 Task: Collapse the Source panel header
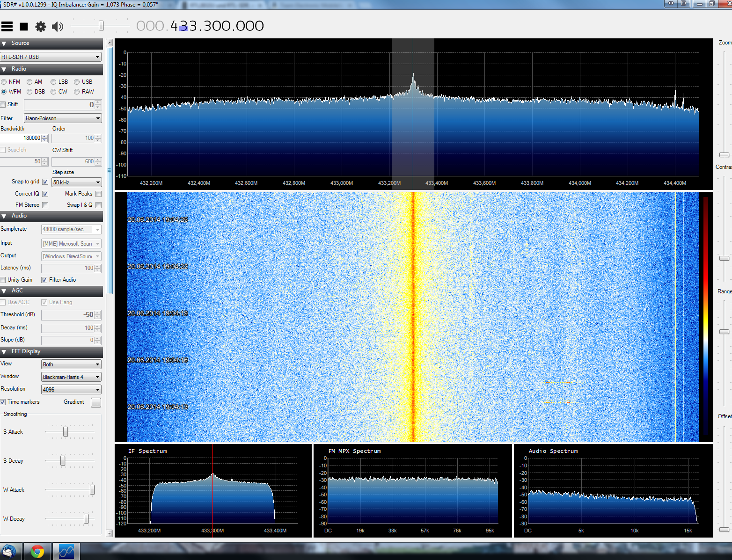click(x=51, y=44)
